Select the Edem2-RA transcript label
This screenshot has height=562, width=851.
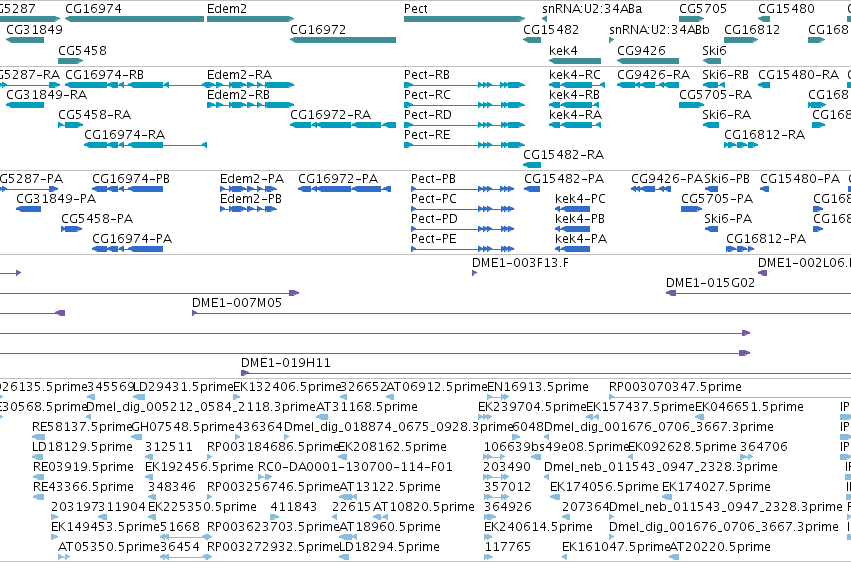[x=239, y=74]
